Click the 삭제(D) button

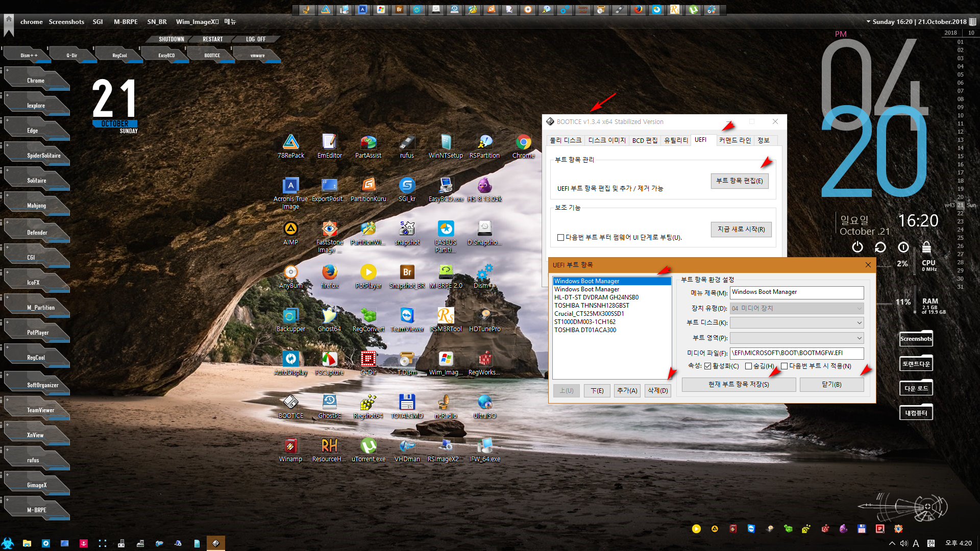coord(657,391)
